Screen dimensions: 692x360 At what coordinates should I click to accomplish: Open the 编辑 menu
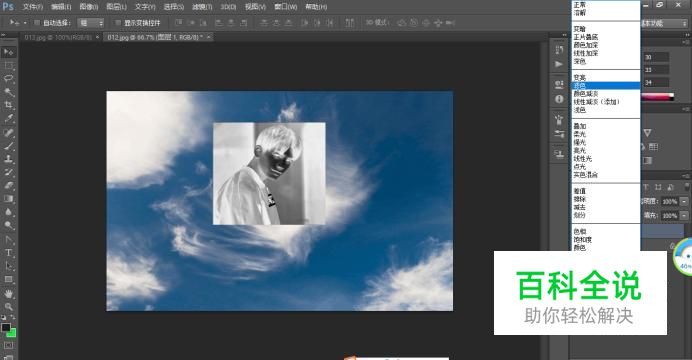(61, 7)
